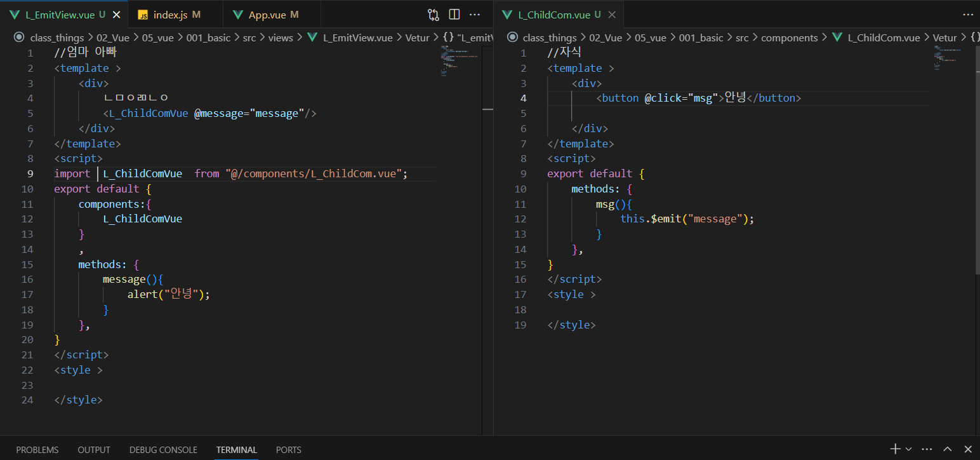Click 'ㄴㅁㅇㄻㄴㅇ' text on line 4 of left editor
The width and height of the screenshot is (980, 460).
(135, 98)
